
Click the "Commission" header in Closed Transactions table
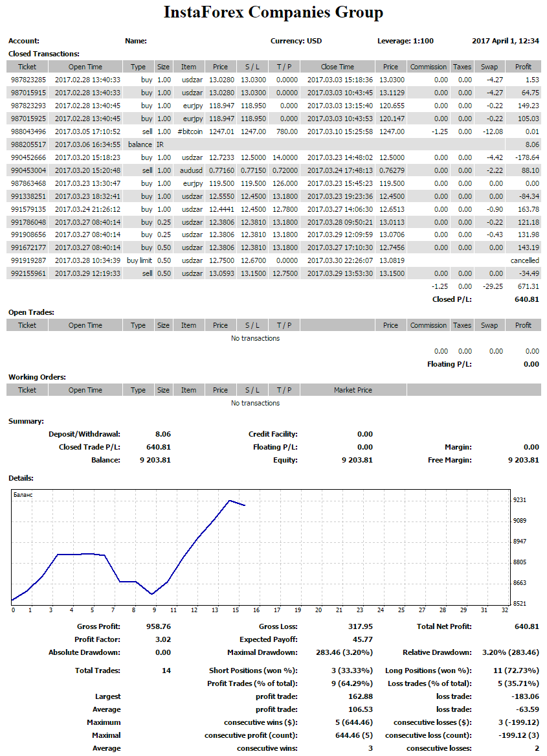coord(429,67)
